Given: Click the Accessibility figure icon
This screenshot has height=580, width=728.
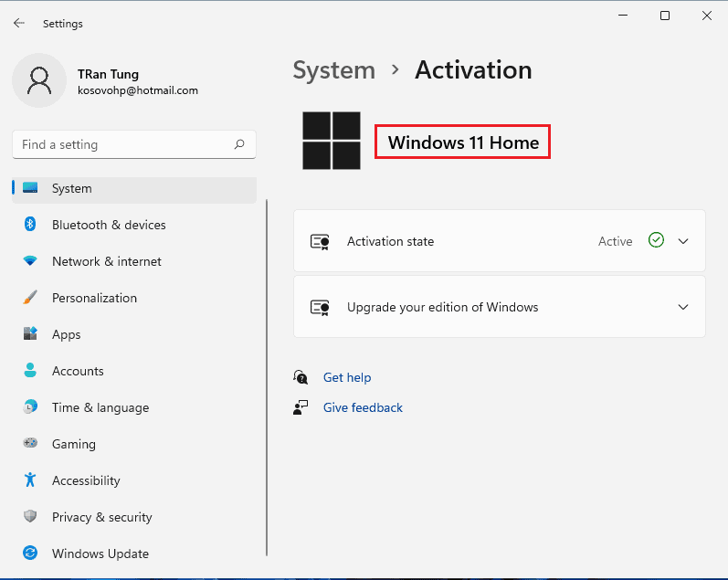Looking at the screenshot, I should pos(30,480).
